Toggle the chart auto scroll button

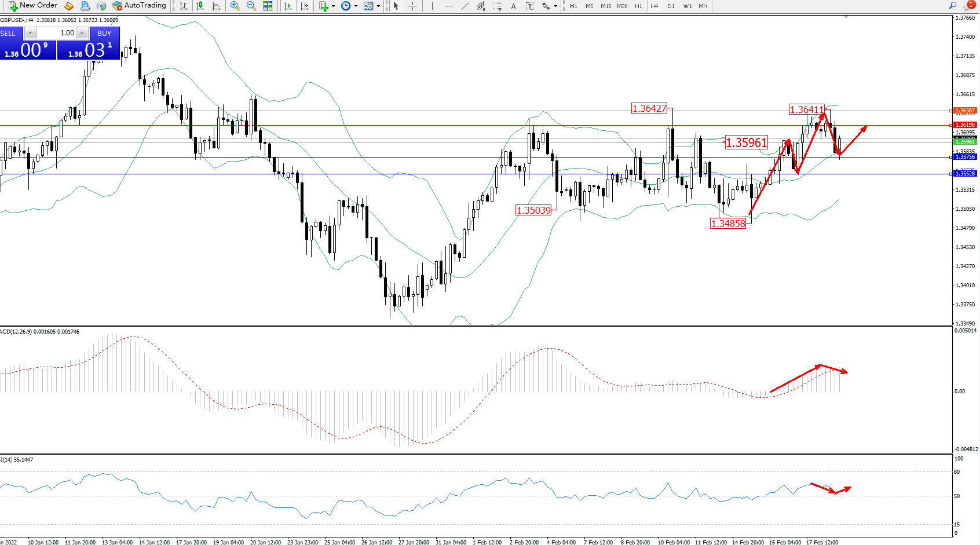point(288,6)
